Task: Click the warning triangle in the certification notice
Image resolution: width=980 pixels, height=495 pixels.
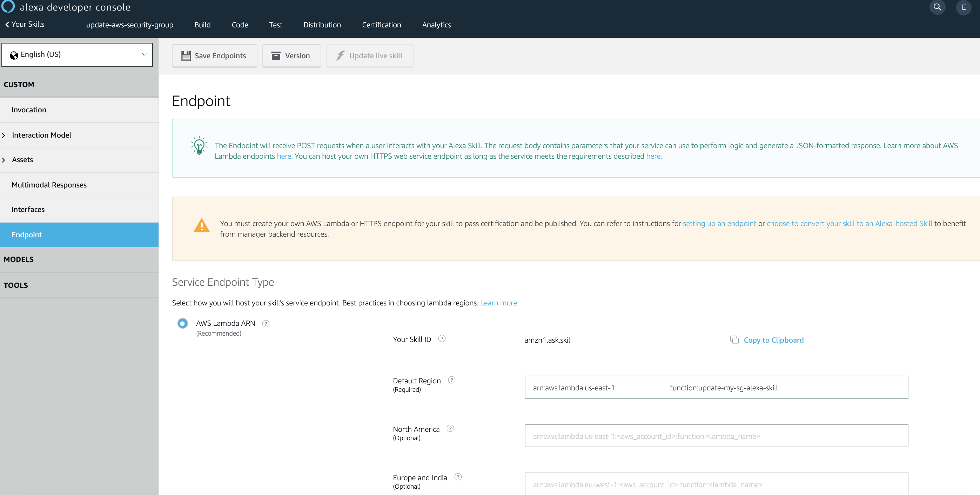Action: tap(202, 225)
